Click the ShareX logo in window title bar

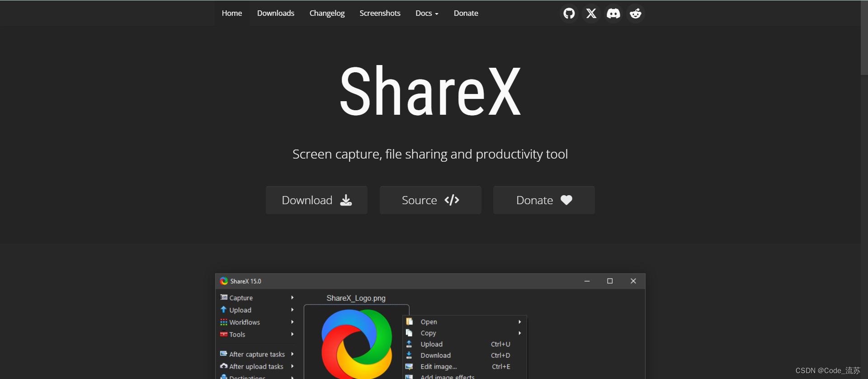coord(224,281)
